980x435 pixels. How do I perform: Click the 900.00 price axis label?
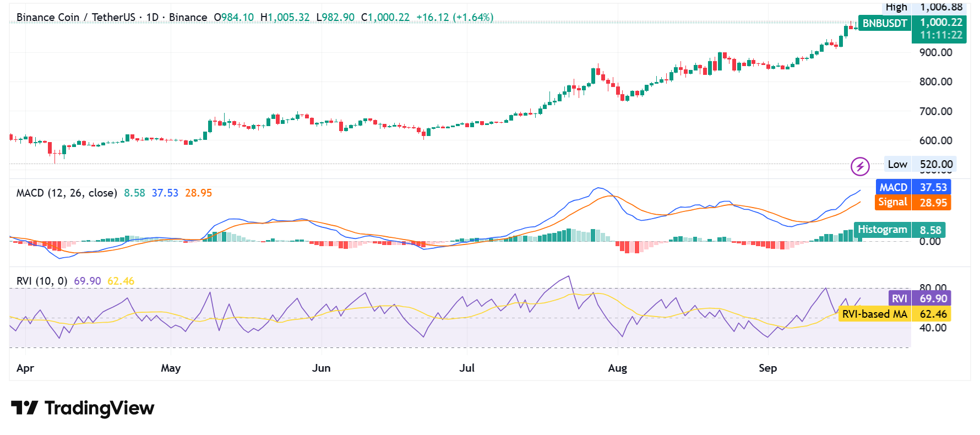click(936, 52)
